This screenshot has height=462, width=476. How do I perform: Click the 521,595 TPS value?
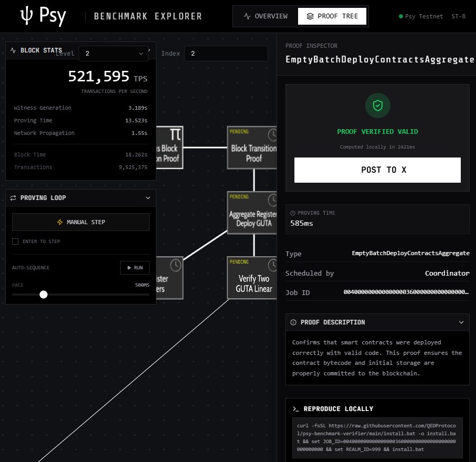tap(99, 76)
